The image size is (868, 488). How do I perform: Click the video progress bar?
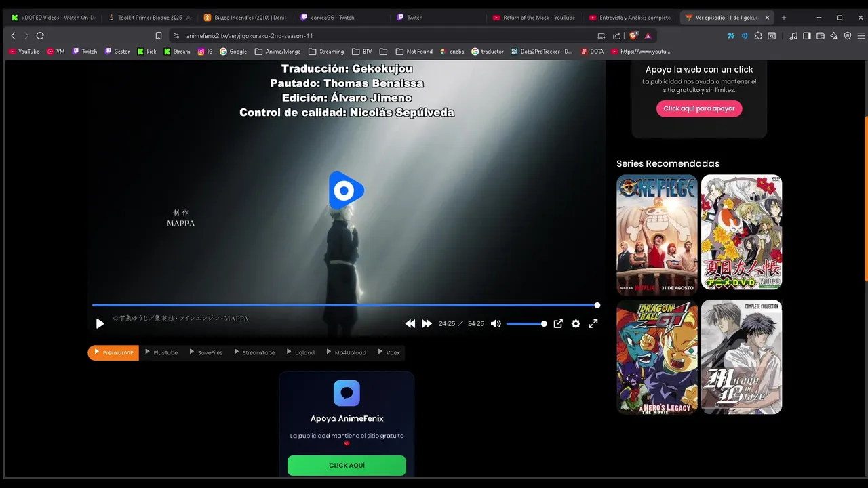tap(346, 305)
